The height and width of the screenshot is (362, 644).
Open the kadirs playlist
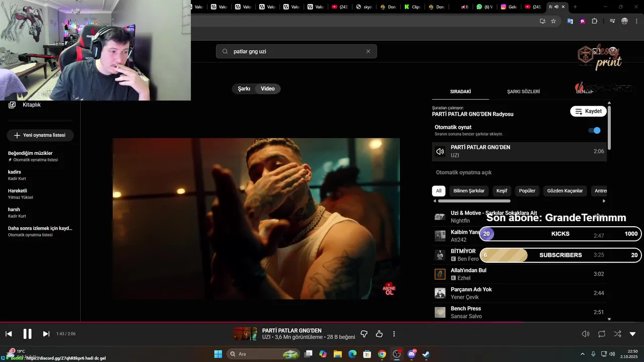click(40, 175)
